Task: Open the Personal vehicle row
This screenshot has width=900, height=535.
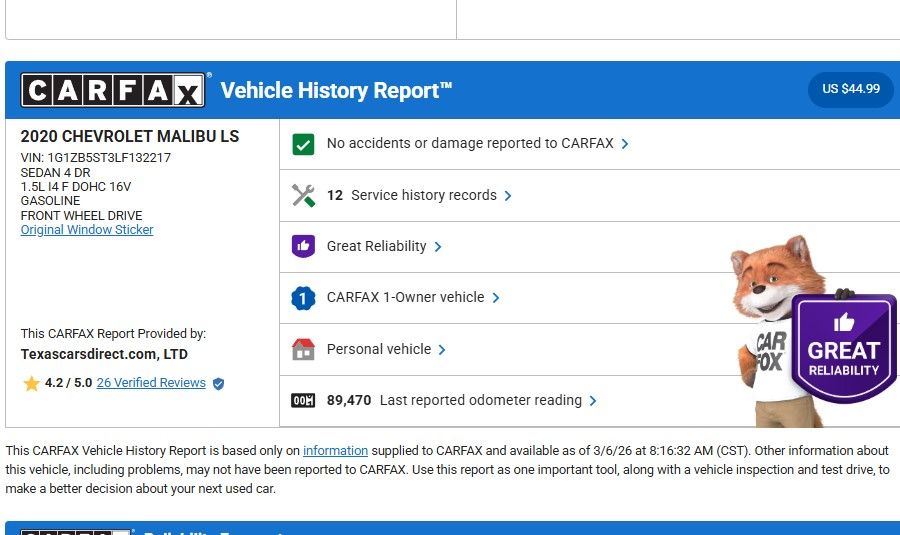Action: tap(379, 349)
